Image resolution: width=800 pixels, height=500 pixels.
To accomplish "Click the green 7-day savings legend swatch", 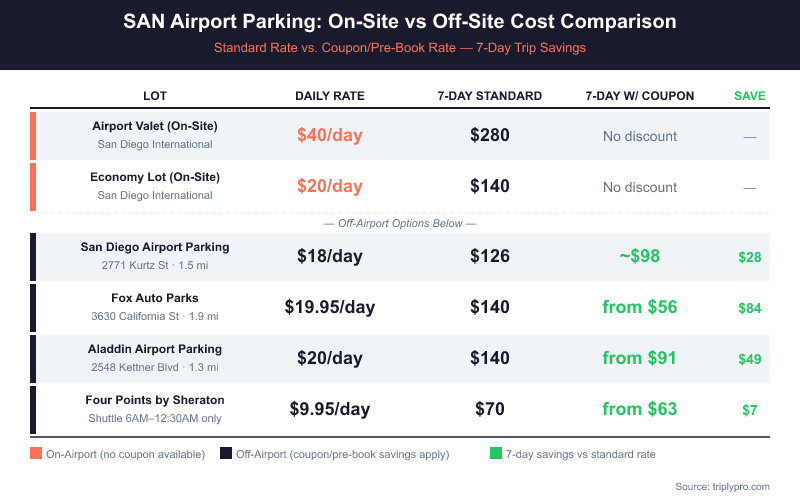I will point(496,454).
